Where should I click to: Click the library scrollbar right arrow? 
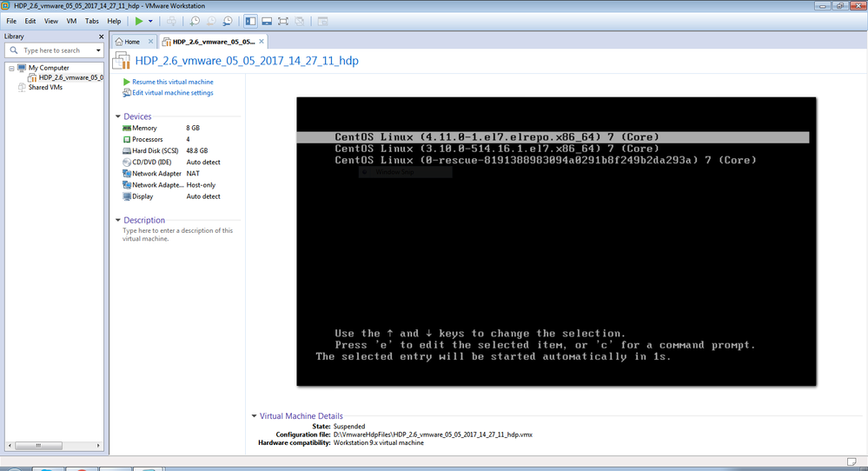tap(98, 446)
